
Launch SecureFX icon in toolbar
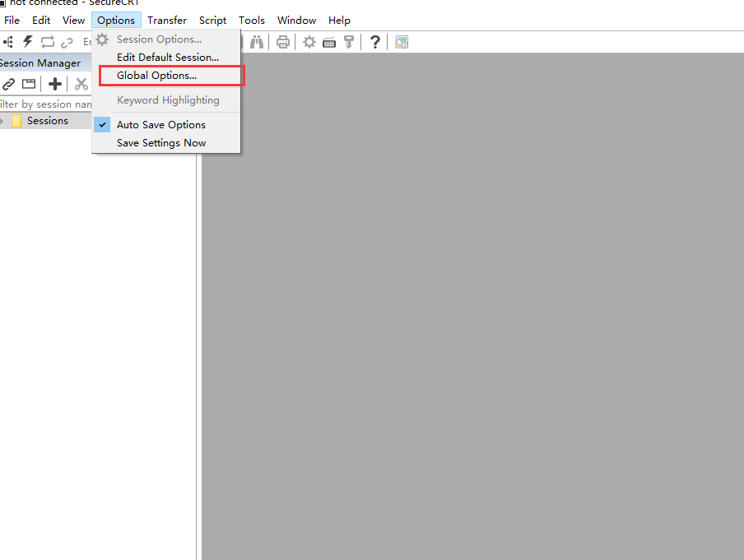(x=402, y=42)
